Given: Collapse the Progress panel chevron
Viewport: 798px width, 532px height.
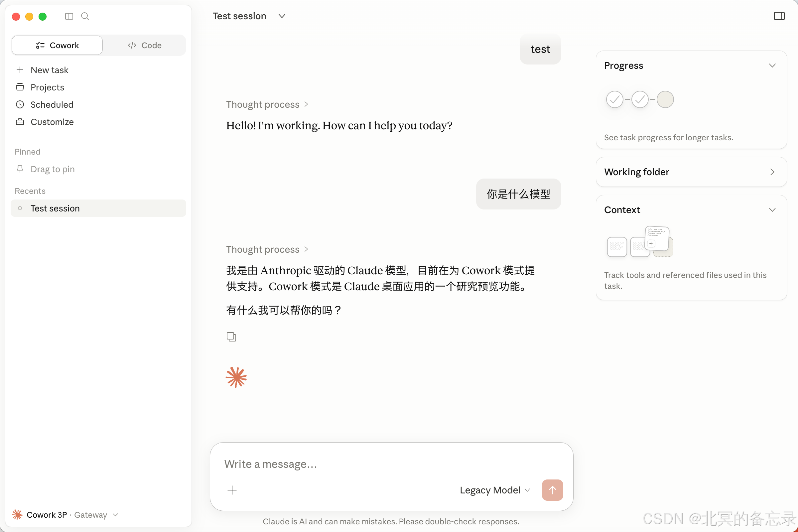Looking at the screenshot, I should 772,66.
